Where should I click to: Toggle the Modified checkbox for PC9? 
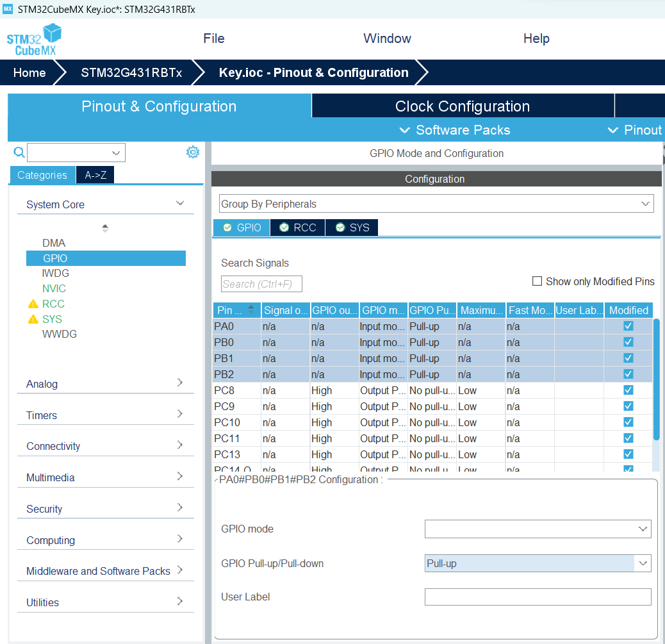point(628,406)
